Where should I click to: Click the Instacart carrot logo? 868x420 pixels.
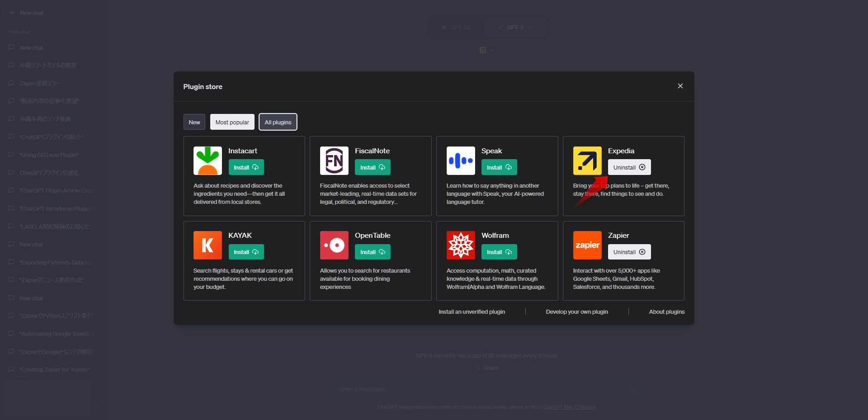point(208,160)
